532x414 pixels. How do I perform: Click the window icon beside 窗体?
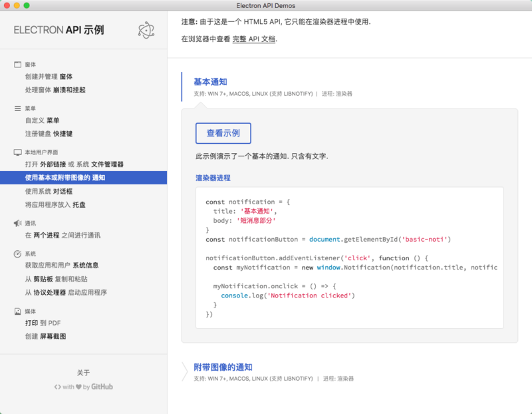pyautogui.click(x=18, y=65)
